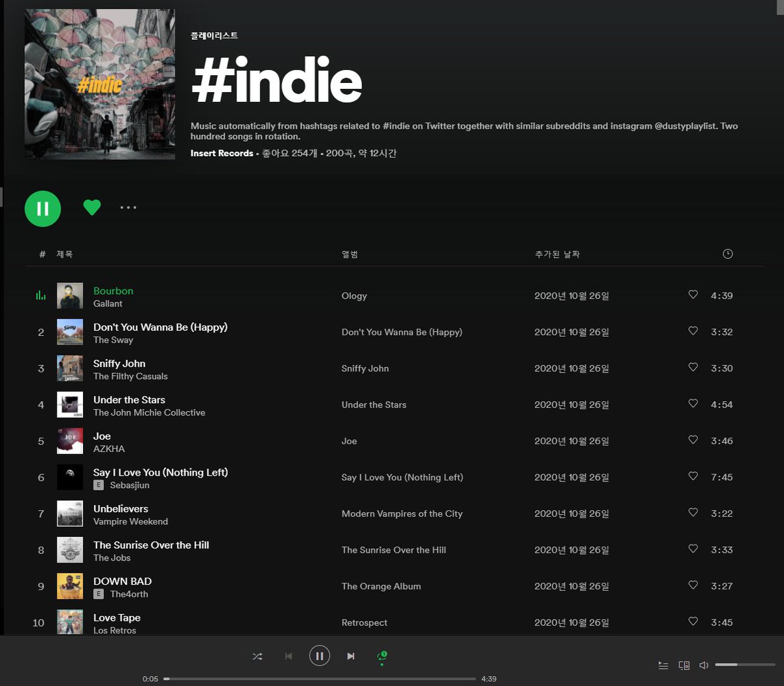Open the artist Los Retros
The width and height of the screenshot is (784, 686).
(x=114, y=630)
